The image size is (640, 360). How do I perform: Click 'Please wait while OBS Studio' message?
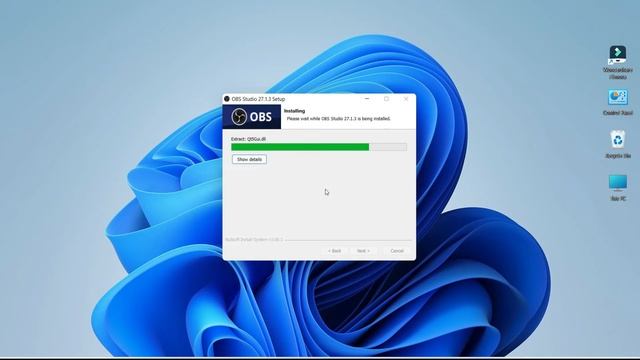[x=338, y=119]
